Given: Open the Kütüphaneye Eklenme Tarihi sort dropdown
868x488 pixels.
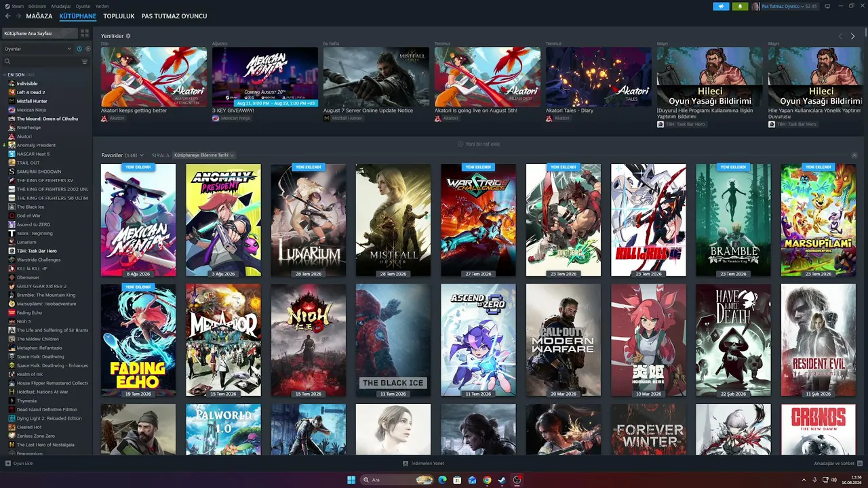Looking at the screenshot, I should pos(203,155).
